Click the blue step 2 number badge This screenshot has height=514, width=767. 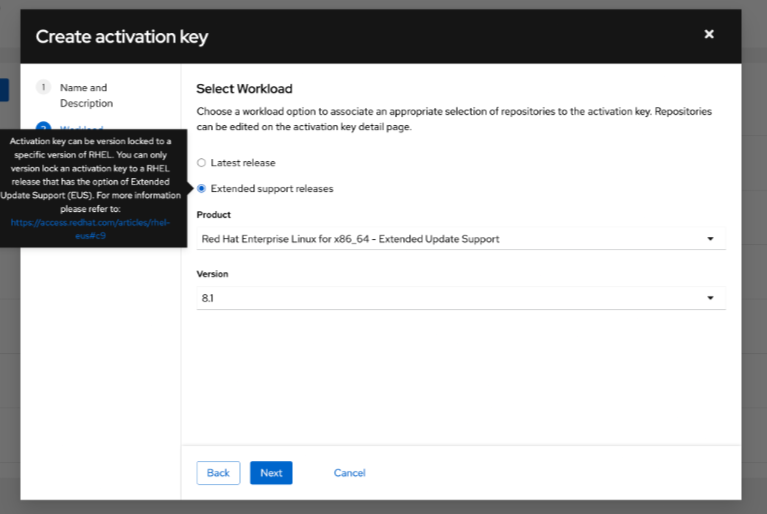[43, 127]
